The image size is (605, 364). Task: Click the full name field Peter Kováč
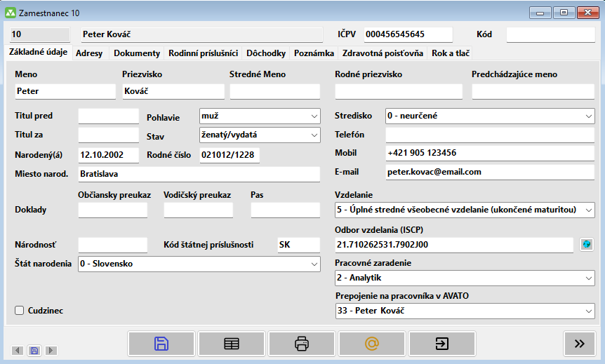pos(202,34)
